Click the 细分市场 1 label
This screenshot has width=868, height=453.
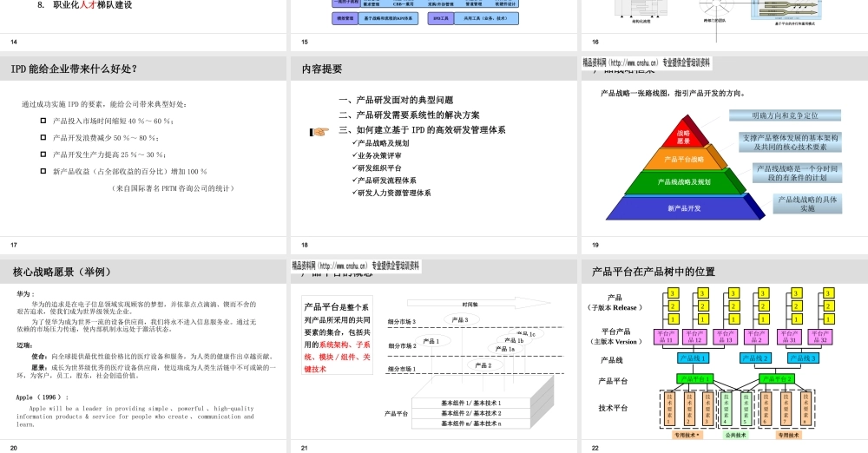(402, 369)
